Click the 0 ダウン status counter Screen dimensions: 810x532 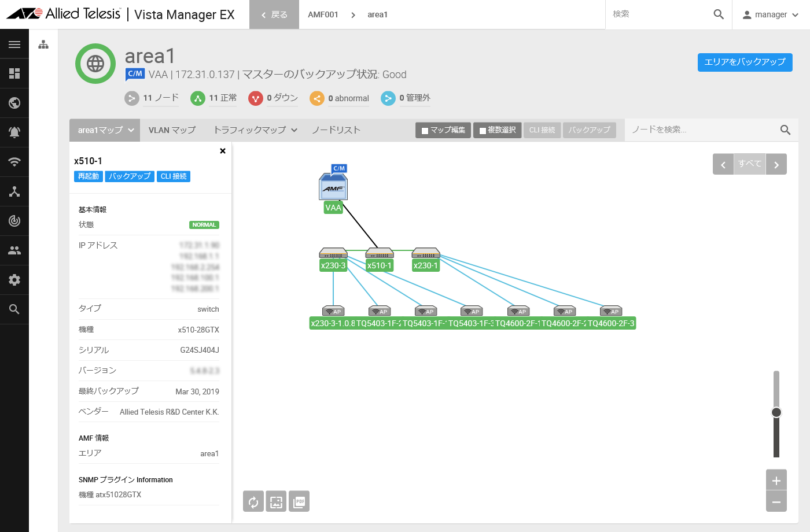pyautogui.click(x=273, y=98)
